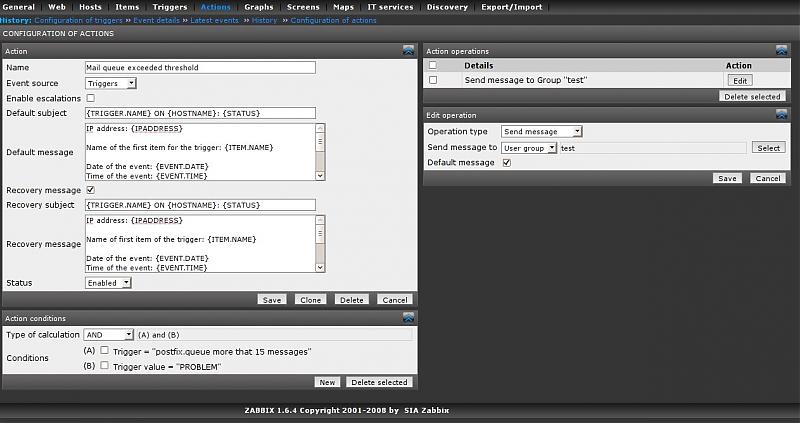Click the Edit operation panel header icon
Screen dimensions: 800x423
780,115
